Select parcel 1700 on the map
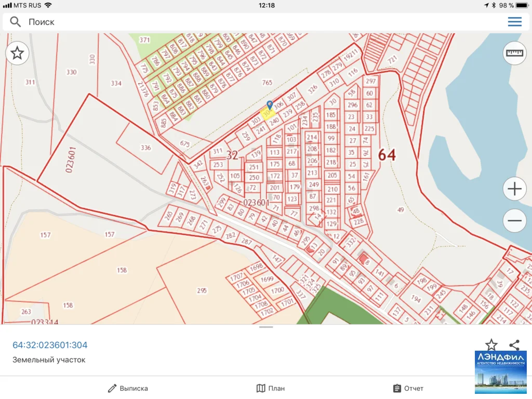Screen dimensions: 532x399 [x=277, y=290]
